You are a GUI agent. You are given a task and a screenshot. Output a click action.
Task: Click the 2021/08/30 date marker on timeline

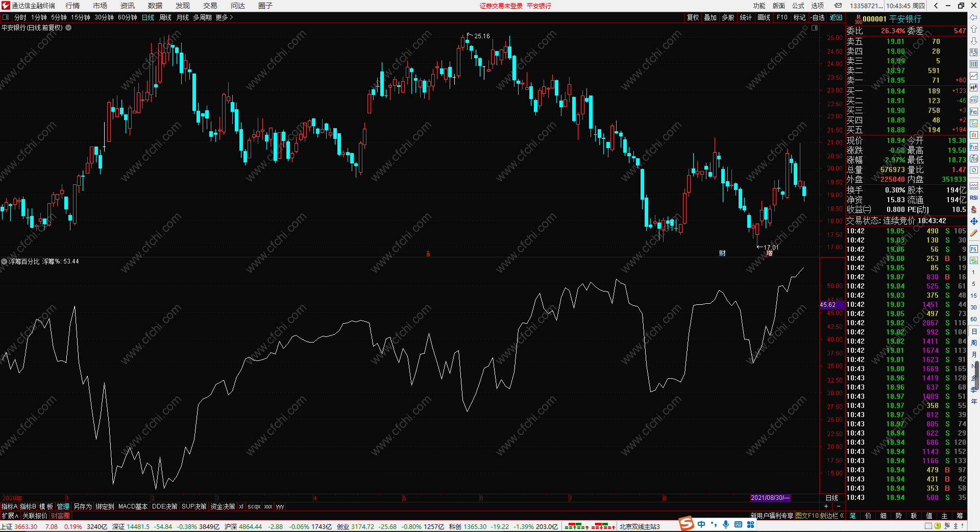click(770, 498)
